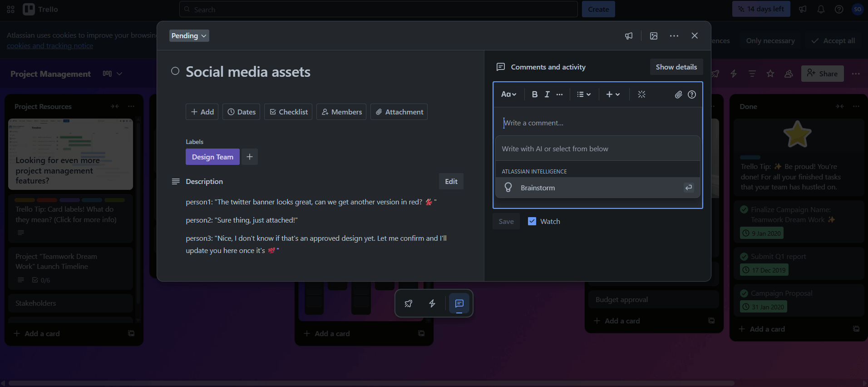Viewport: 868px width, 387px height.
Task: Add a new label with plus button
Action: [250, 157]
